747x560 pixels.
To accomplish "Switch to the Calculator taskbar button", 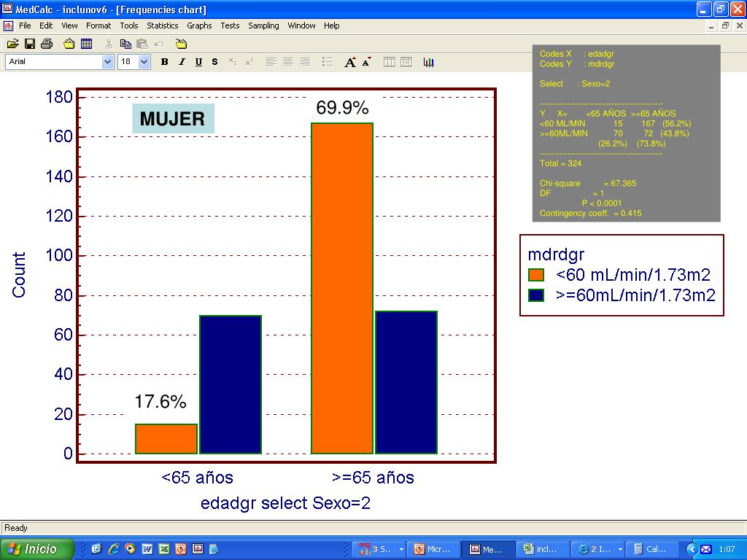I will click(x=652, y=549).
